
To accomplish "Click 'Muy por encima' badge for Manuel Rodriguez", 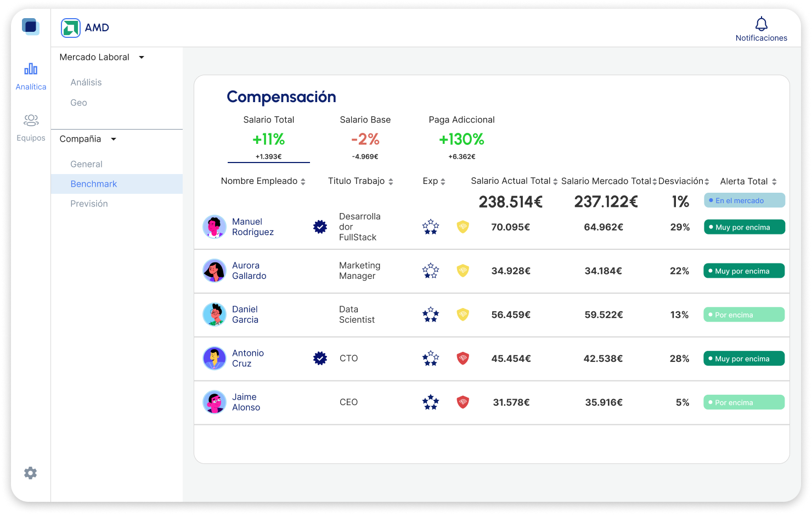I will click(745, 227).
